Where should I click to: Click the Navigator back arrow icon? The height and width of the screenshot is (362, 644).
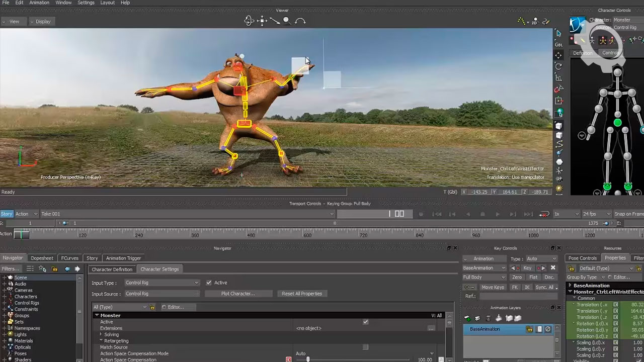click(67, 269)
